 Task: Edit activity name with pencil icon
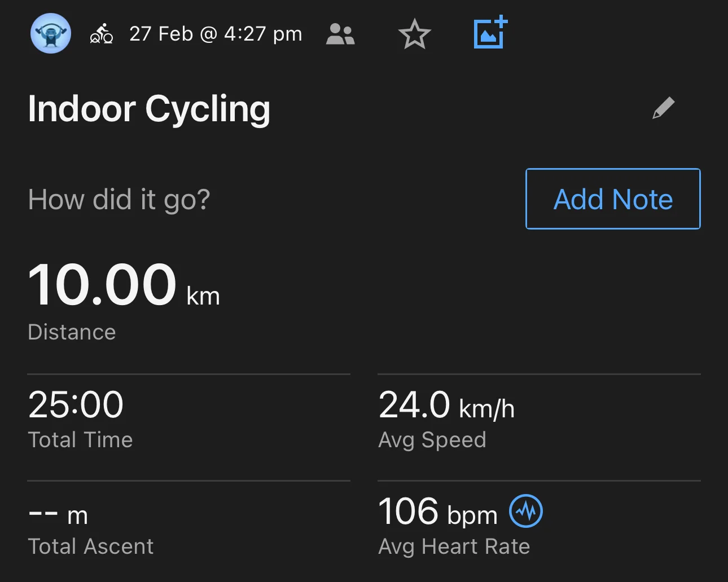click(x=664, y=108)
